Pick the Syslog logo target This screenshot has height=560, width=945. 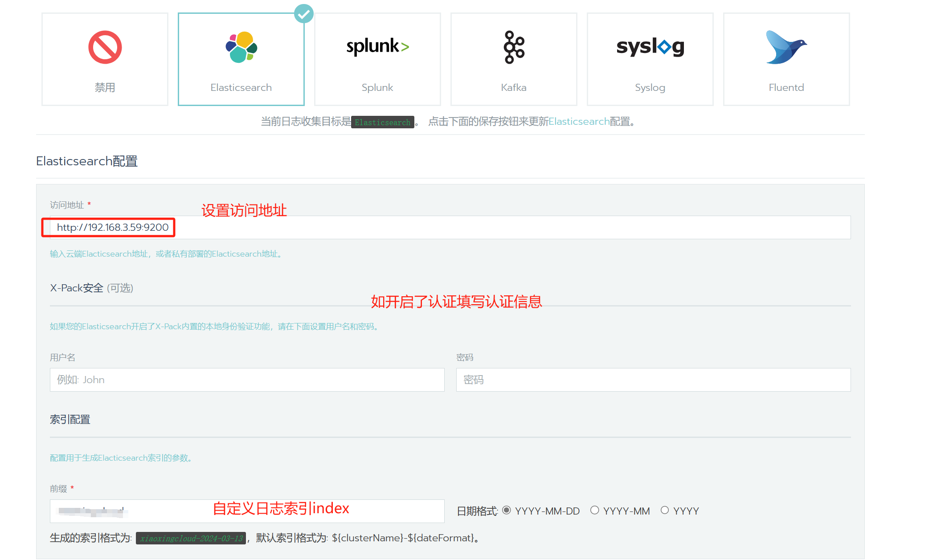pyautogui.click(x=650, y=46)
